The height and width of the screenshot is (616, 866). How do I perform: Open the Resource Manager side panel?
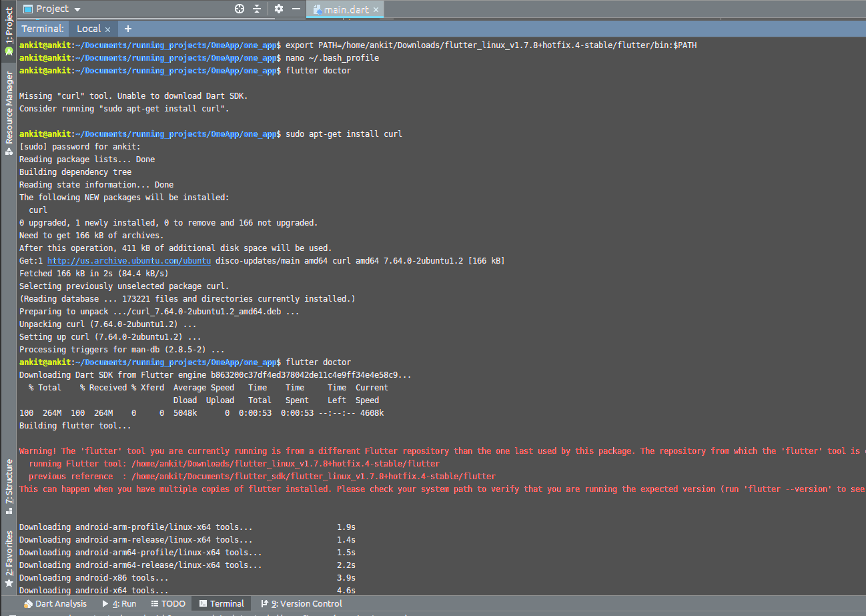pos(9,113)
